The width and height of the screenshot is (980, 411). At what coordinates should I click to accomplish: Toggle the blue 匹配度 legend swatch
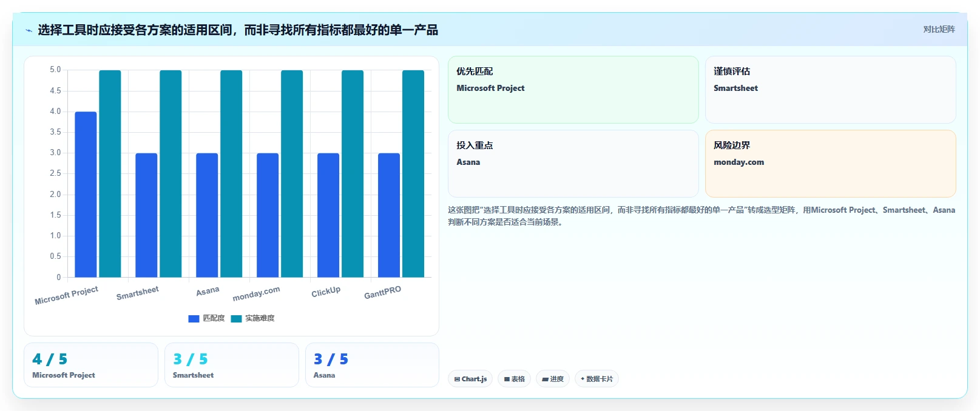point(194,318)
